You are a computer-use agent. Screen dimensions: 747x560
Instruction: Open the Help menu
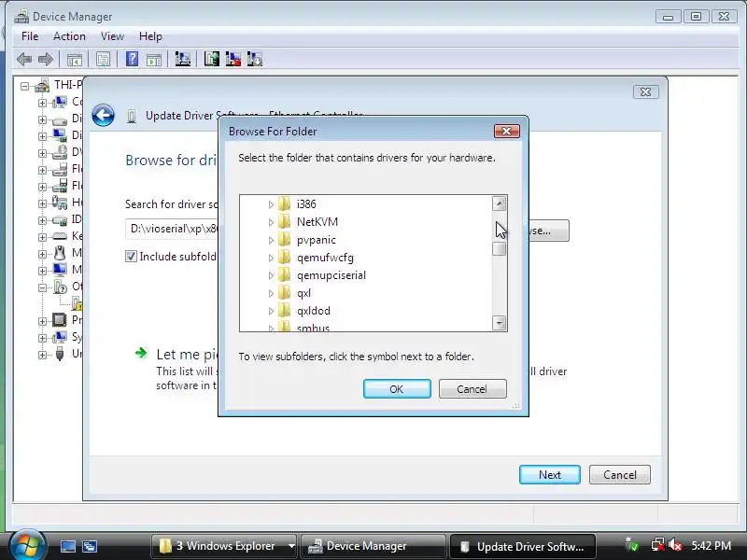[150, 36]
